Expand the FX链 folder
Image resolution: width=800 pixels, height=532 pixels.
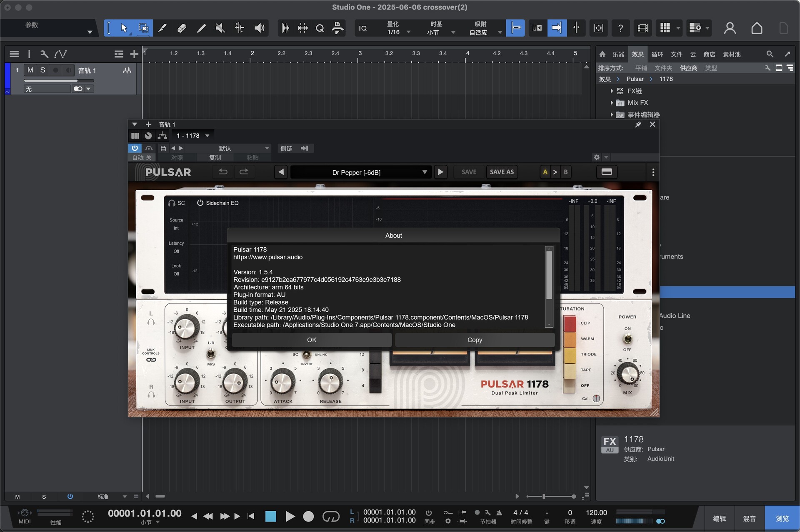click(x=612, y=91)
